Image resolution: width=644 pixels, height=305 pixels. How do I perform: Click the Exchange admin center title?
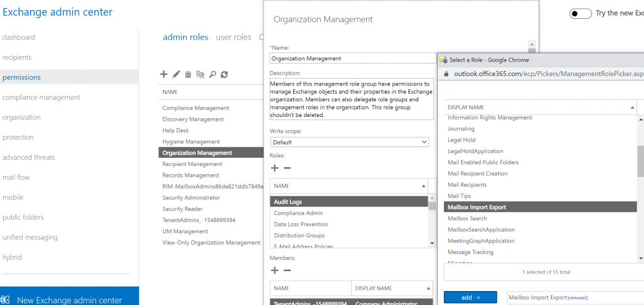tap(57, 12)
